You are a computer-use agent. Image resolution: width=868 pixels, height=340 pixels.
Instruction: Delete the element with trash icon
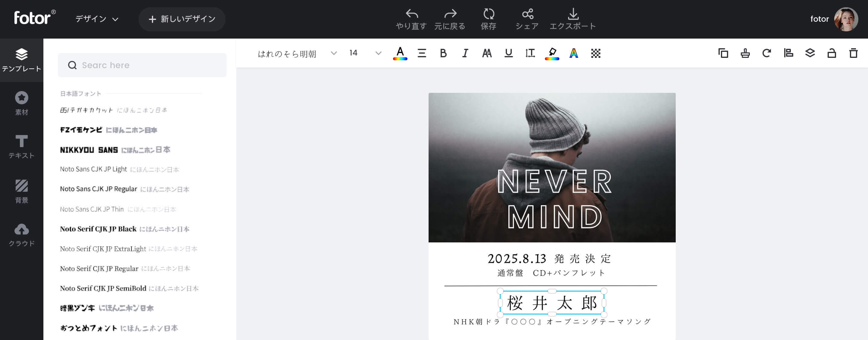[854, 53]
